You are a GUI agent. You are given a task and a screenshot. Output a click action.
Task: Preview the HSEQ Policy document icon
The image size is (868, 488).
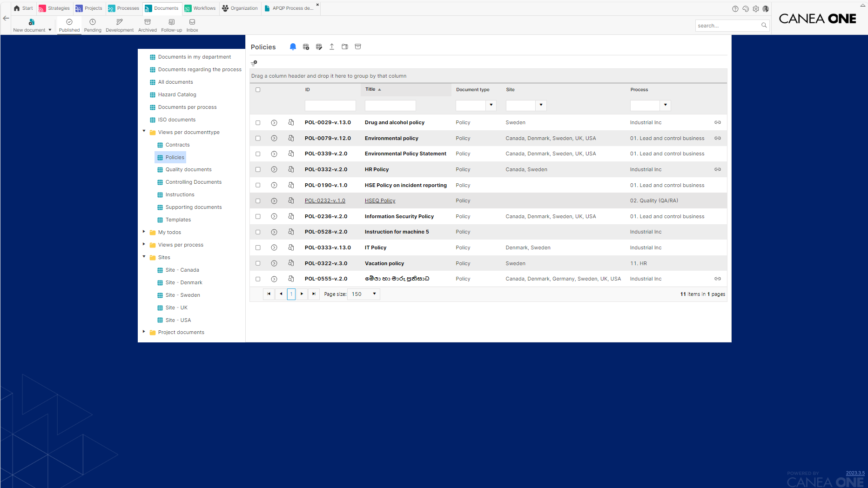click(291, 201)
